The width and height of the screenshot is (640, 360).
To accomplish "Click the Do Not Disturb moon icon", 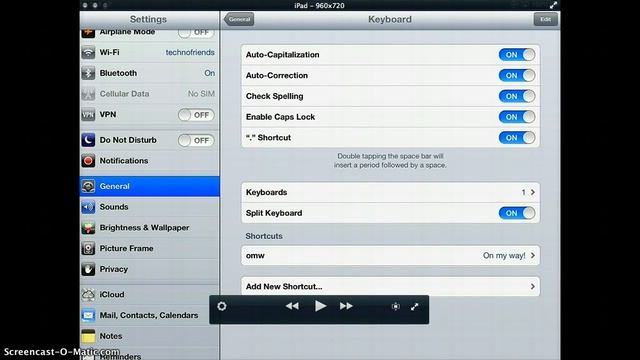I will 88,140.
